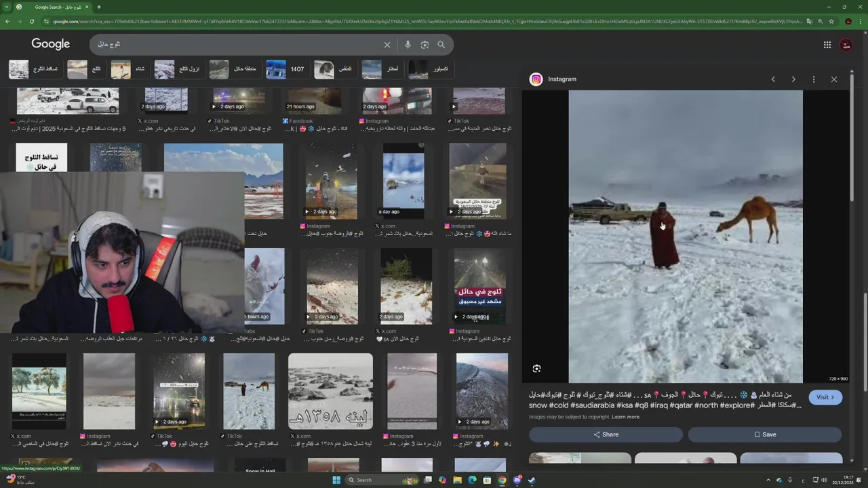The width and height of the screenshot is (868, 488).
Task: Search inside image with lens icon
Action: coord(536,369)
